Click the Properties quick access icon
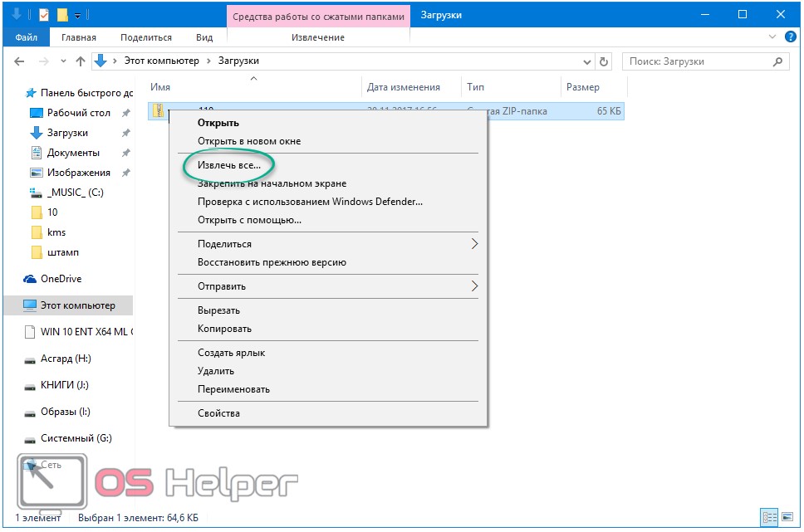The width and height of the screenshot is (804, 532). (44, 15)
